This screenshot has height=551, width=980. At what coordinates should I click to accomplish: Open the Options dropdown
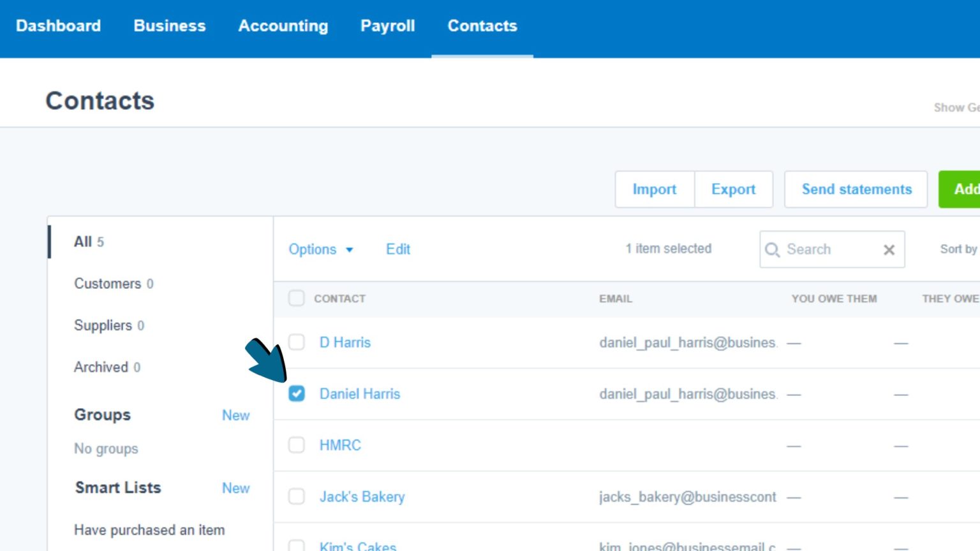pos(321,249)
